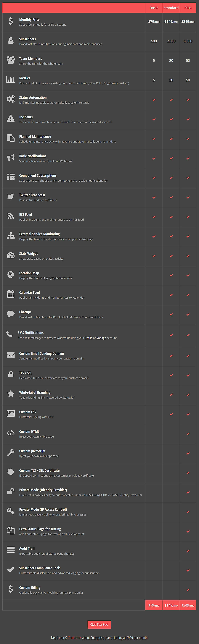Click the Calendar Feed icon
199x644 pixels.
[x=11, y=294]
